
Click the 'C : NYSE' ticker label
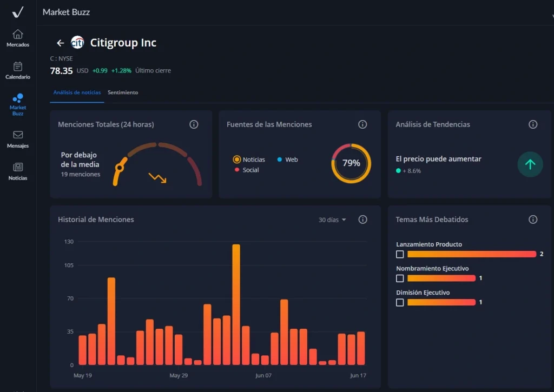pyautogui.click(x=62, y=58)
